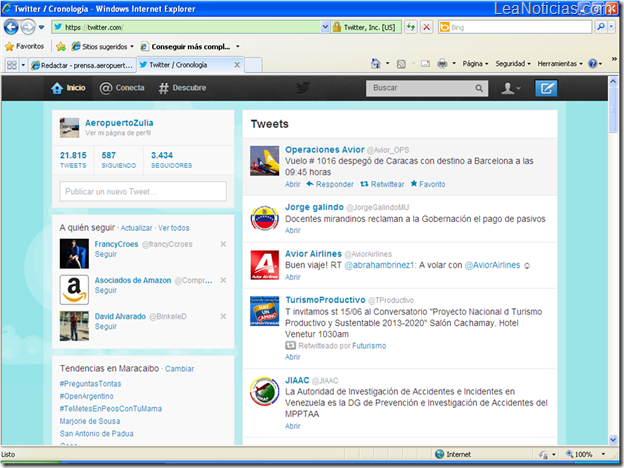Click Retwittear on Operaciones Avior tweet

[x=382, y=184]
